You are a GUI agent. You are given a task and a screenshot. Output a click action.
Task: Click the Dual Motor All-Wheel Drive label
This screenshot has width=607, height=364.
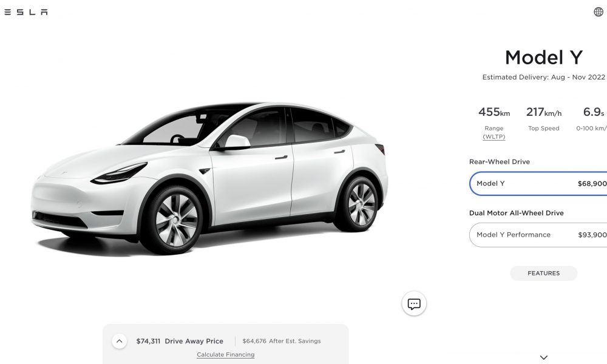pos(517,213)
